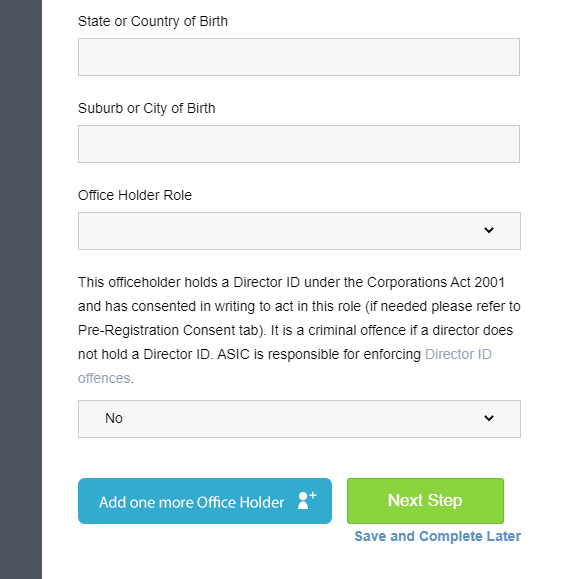Focus the Suburb or City of Birth field

coord(299,144)
